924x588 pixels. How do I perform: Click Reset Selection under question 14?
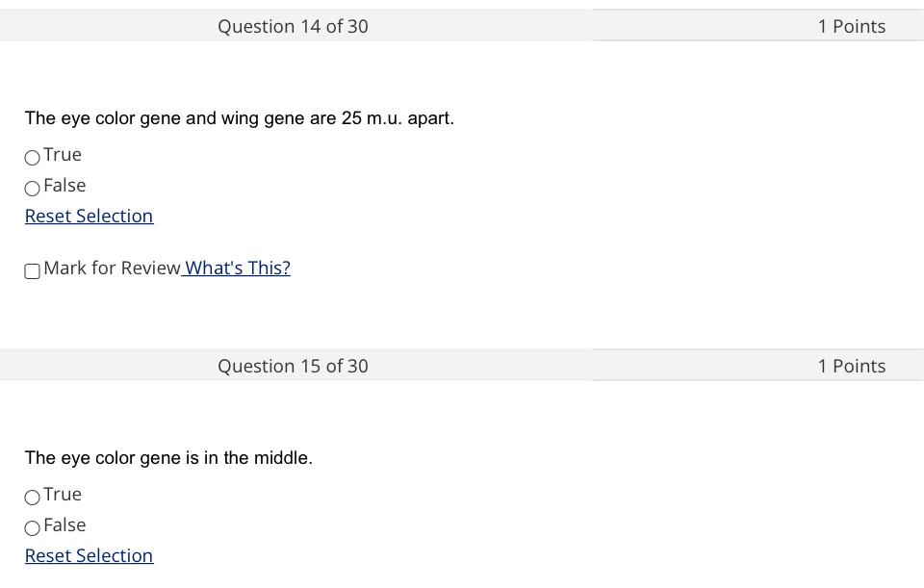pos(89,216)
